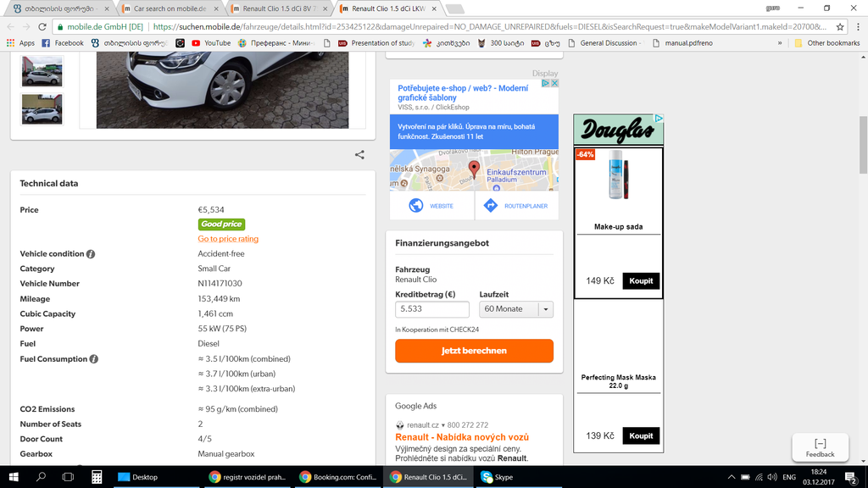868x488 pixels.
Task: Open the Laufzeit 60 Monate dropdown
Action: [x=516, y=309]
